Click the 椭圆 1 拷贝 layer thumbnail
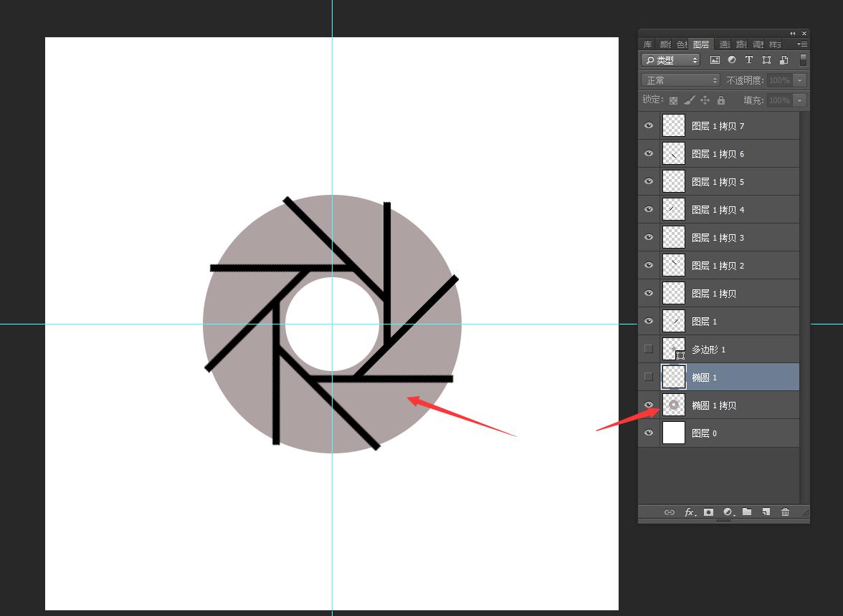Image resolution: width=843 pixels, height=616 pixels. (674, 405)
